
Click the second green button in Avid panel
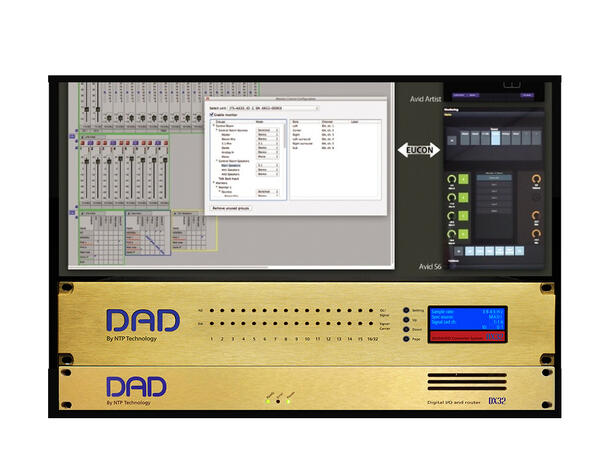click(463, 198)
